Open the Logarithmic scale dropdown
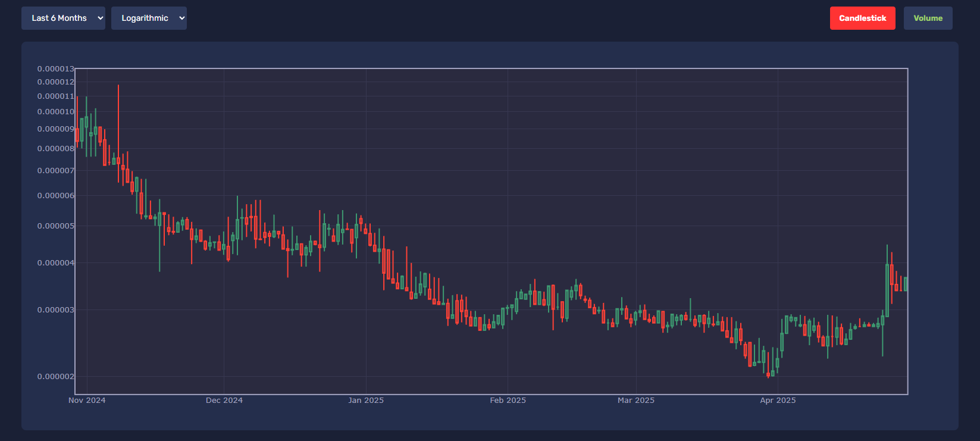980x441 pixels. [x=149, y=18]
